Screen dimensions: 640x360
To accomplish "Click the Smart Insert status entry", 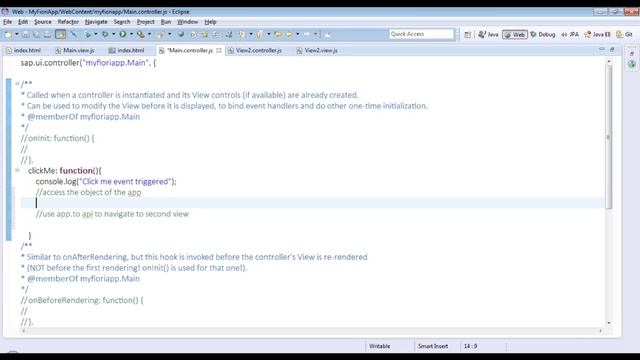I will click(433, 346).
